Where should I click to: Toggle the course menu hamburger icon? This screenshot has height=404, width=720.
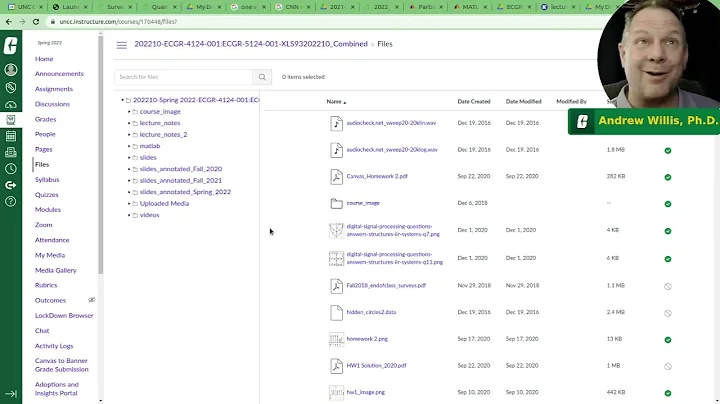(x=121, y=44)
